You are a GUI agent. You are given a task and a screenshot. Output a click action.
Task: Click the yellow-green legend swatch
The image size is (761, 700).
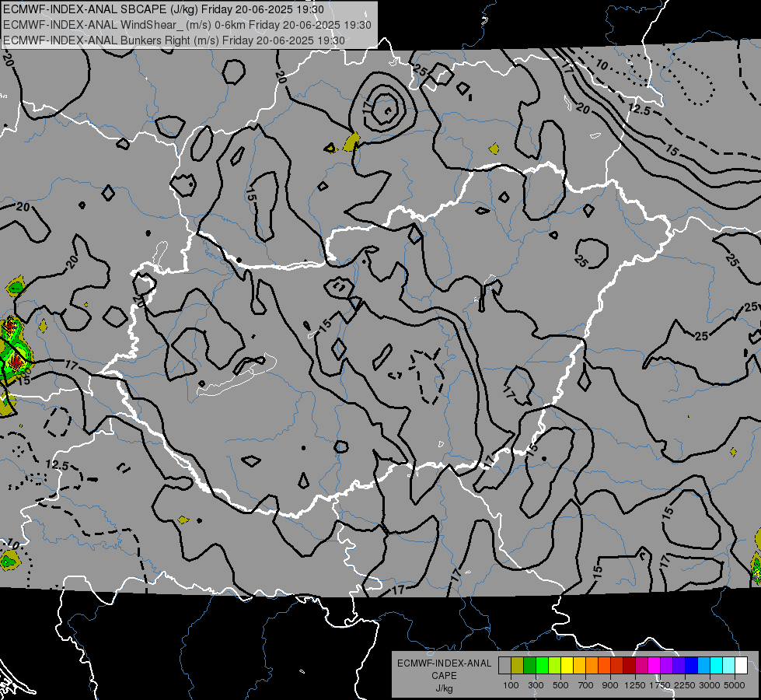tap(555, 666)
